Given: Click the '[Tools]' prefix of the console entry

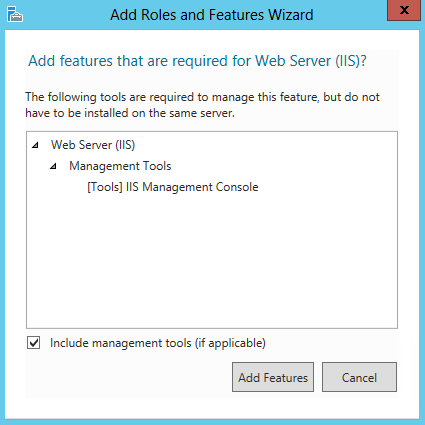Looking at the screenshot, I should pos(105,187).
